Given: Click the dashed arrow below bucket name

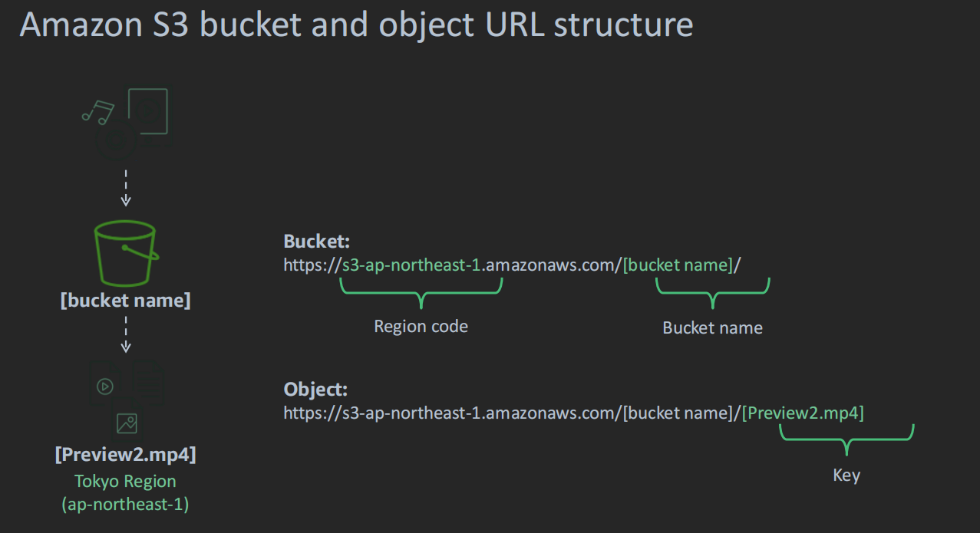Looking at the screenshot, I should coord(126,334).
